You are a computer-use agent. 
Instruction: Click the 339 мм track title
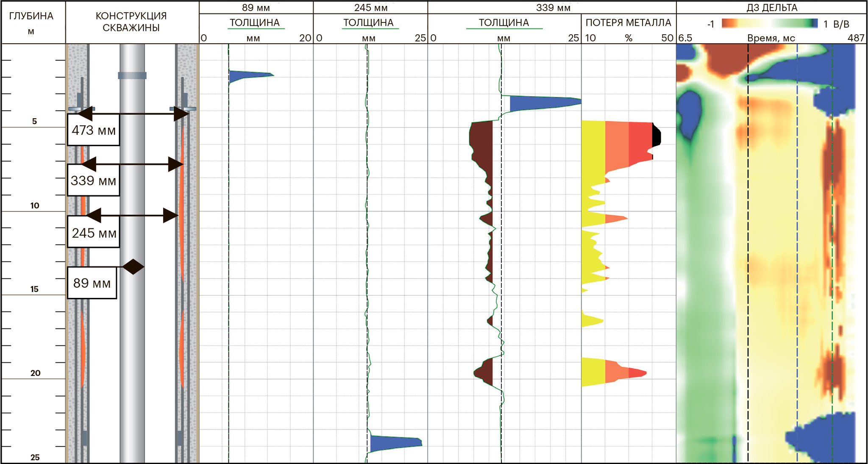pos(553,8)
